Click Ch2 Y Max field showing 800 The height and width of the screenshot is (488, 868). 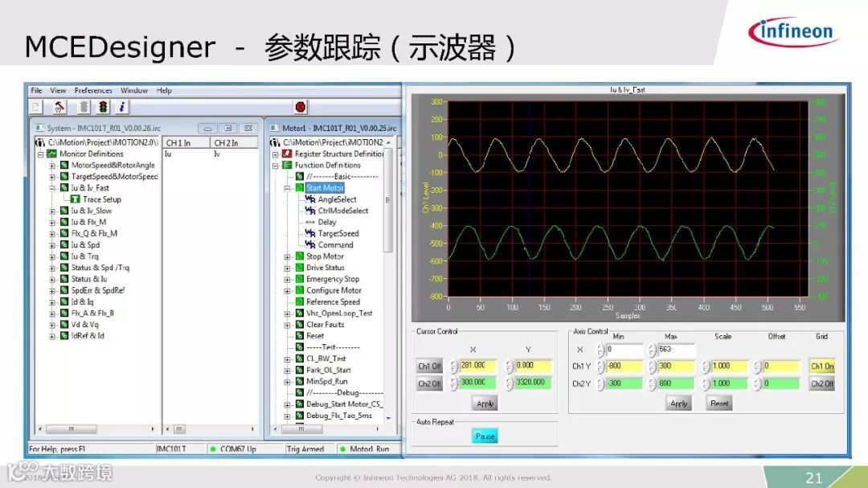click(676, 383)
